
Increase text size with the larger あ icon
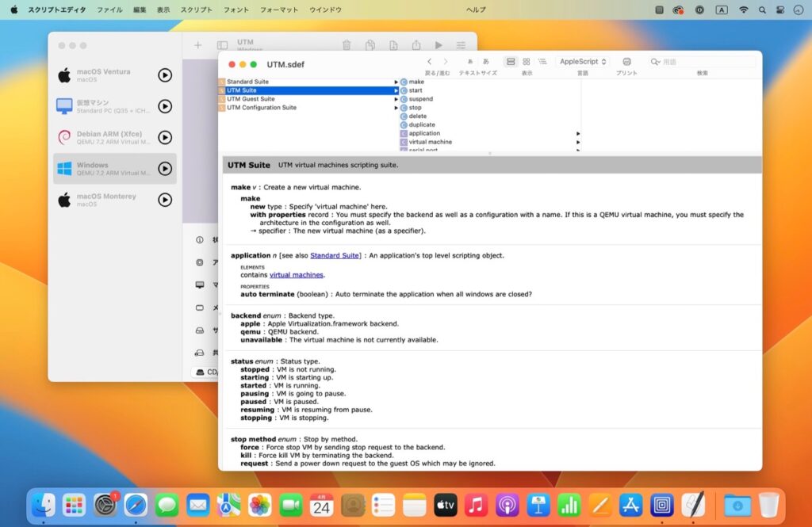pos(486,62)
